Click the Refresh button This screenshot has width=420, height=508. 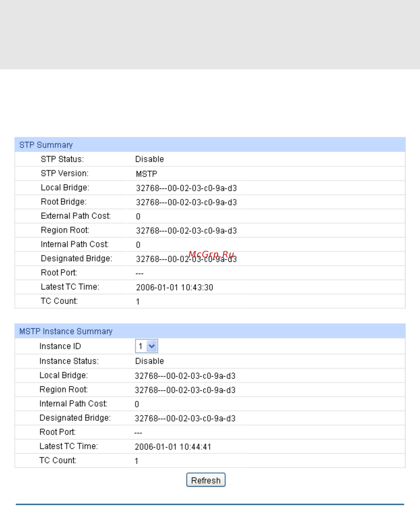206,480
